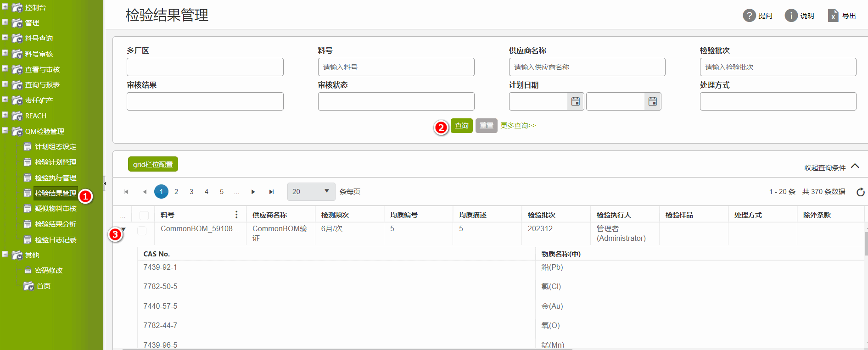Select 检验执行管理 in the sidebar

tap(56, 178)
